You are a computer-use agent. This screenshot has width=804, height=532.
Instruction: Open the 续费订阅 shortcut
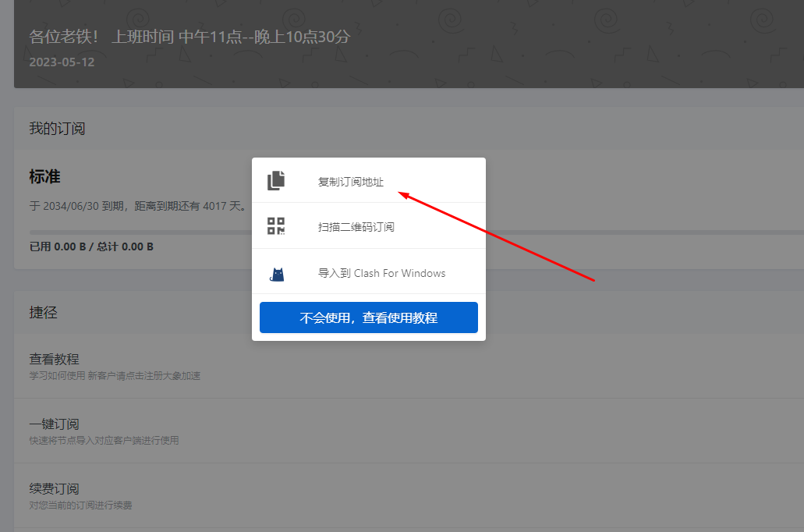55,489
